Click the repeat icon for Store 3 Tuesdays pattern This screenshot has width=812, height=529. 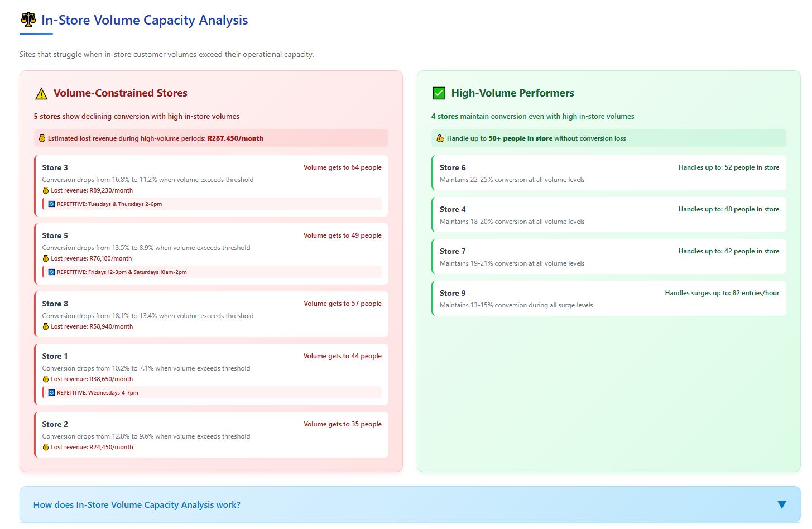click(51, 204)
